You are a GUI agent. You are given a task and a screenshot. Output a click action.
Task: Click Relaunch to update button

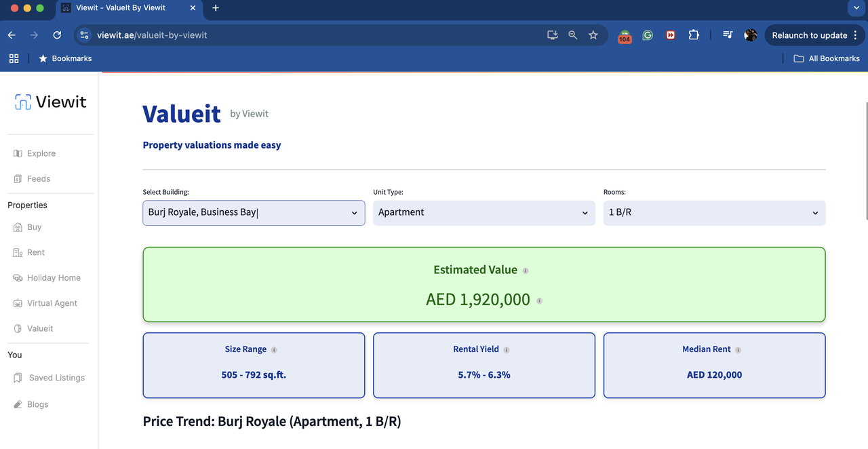(x=809, y=35)
